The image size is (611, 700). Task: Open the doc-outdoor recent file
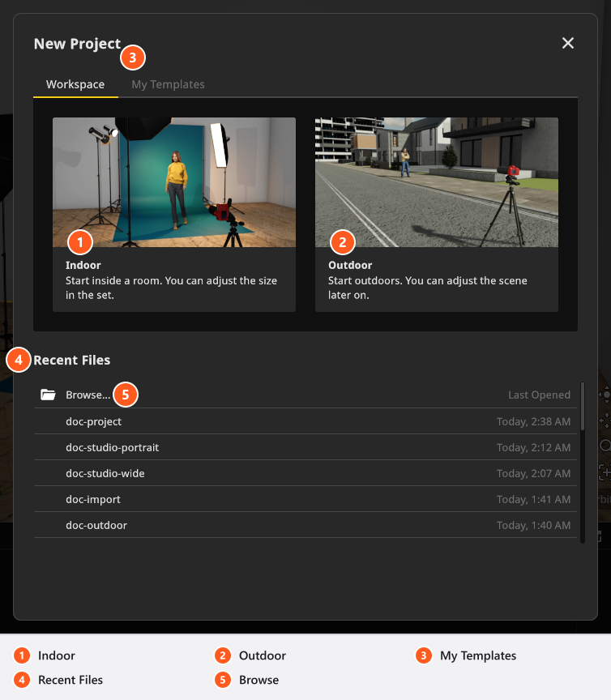click(305, 524)
